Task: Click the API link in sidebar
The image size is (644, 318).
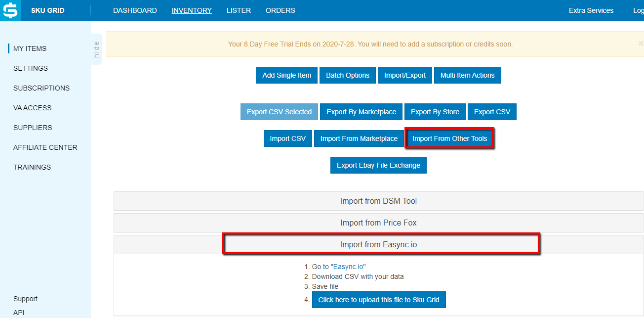Action: [19, 313]
